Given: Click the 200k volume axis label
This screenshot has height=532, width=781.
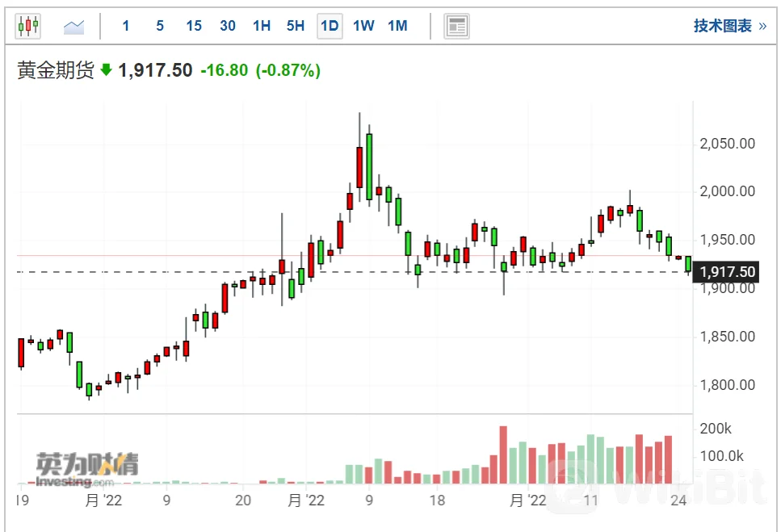Looking at the screenshot, I should [x=716, y=429].
